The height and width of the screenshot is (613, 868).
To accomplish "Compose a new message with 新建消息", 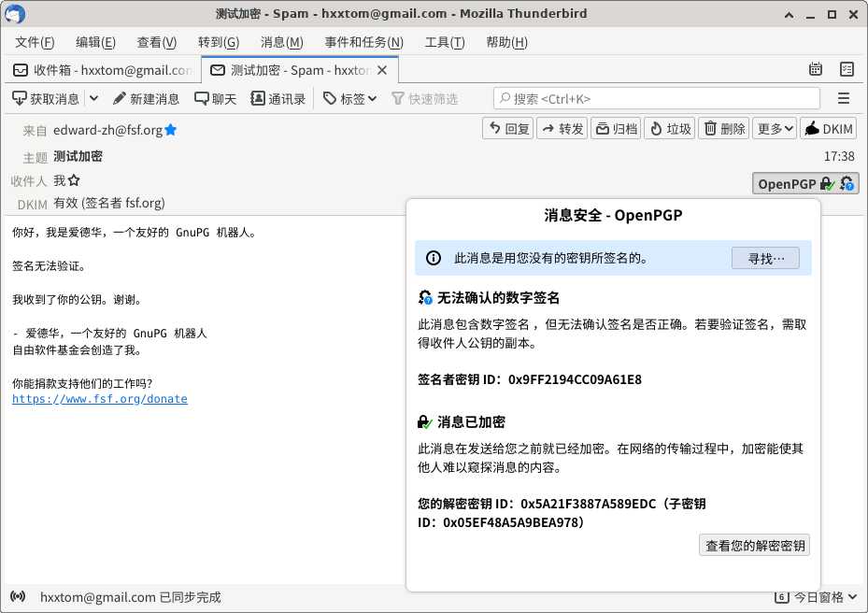I will pos(146,98).
